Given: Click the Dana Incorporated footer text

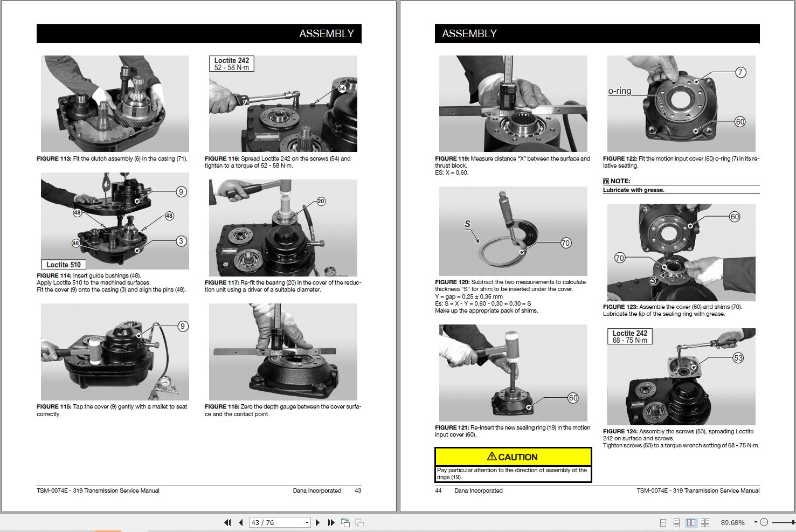Looking at the screenshot, I should [317, 490].
